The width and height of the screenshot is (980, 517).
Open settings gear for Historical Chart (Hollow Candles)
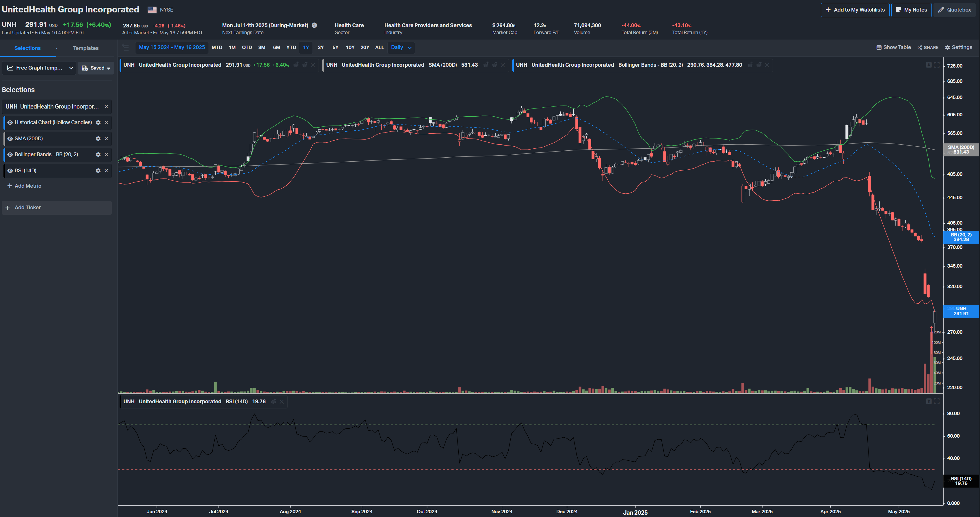pyautogui.click(x=98, y=122)
